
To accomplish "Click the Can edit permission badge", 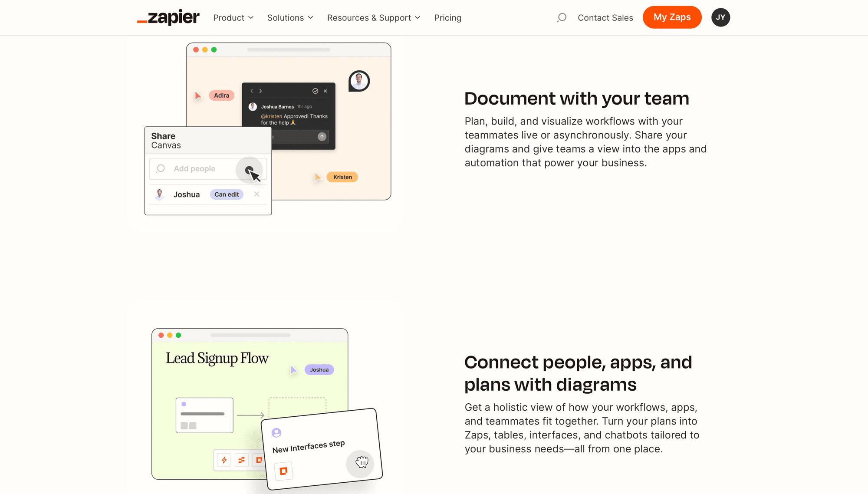I will (x=227, y=194).
